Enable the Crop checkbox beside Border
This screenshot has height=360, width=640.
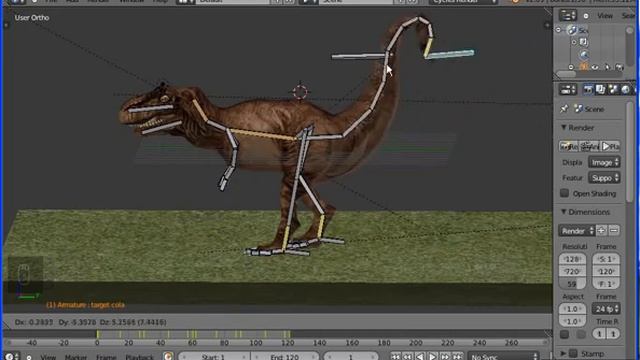pyautogui.click(x=581, y=334)
